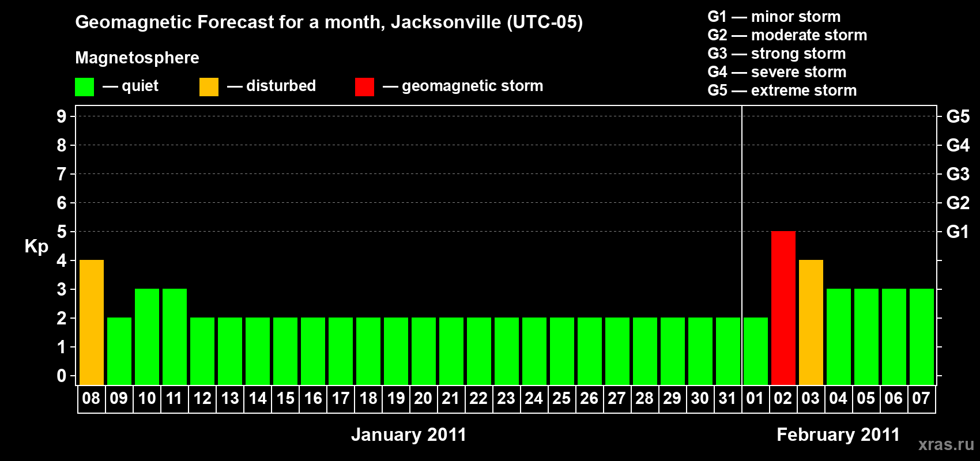This screenshot has height=461, width=980.
Task: Click the G1 label on right axis
Action: tap(958, 232)
